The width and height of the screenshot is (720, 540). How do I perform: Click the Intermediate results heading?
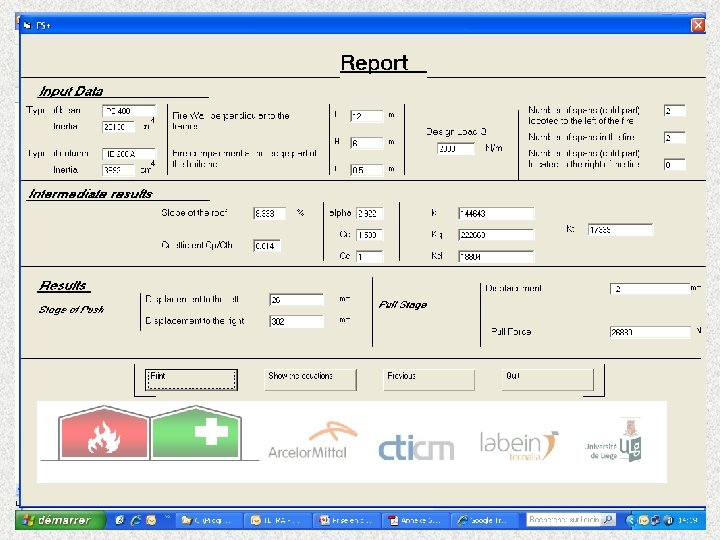coord(90,194)
